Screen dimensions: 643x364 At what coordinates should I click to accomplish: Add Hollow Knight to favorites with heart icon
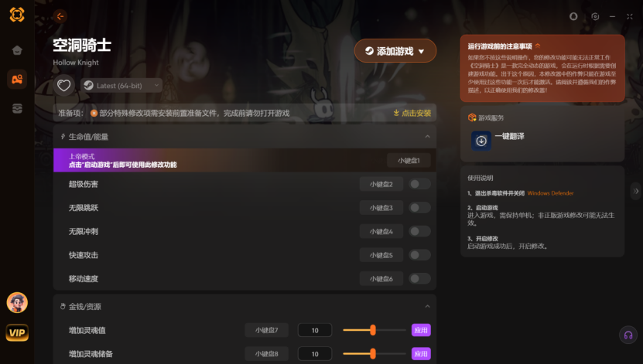coord(63,86)
